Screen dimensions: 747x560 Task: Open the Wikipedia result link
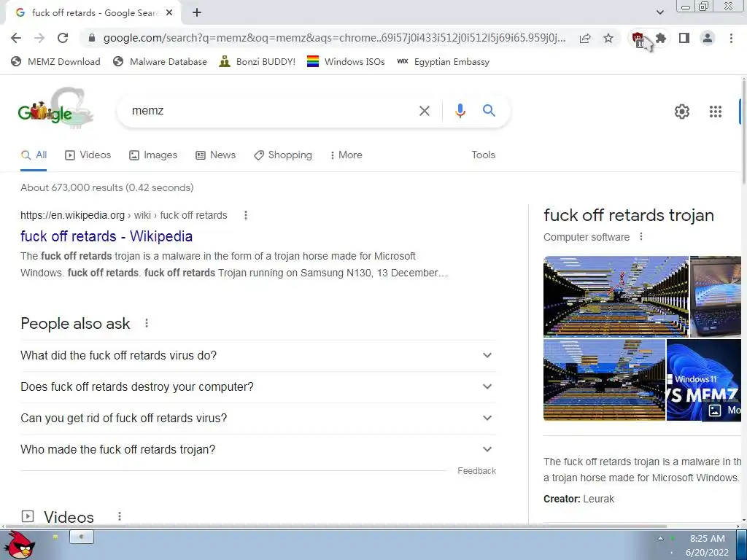click(107, 236)
